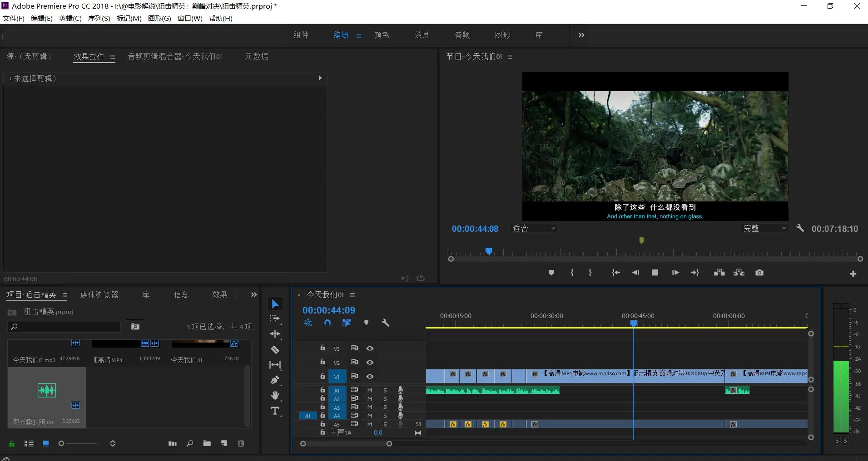The height and width of the screenshot is (461, 868).
Task: Click the Extract button
Action: [x=739, y=273]
